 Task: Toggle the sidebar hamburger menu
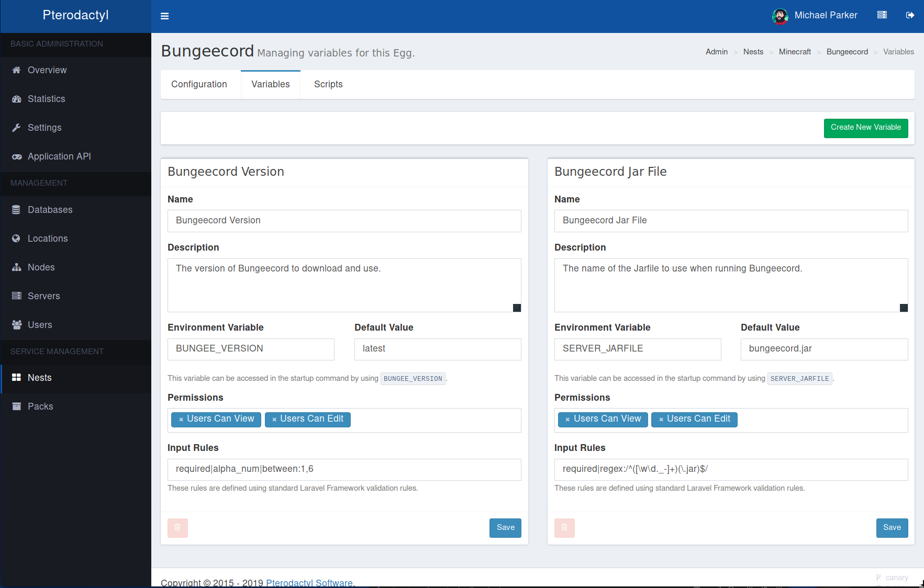point(164,16)
